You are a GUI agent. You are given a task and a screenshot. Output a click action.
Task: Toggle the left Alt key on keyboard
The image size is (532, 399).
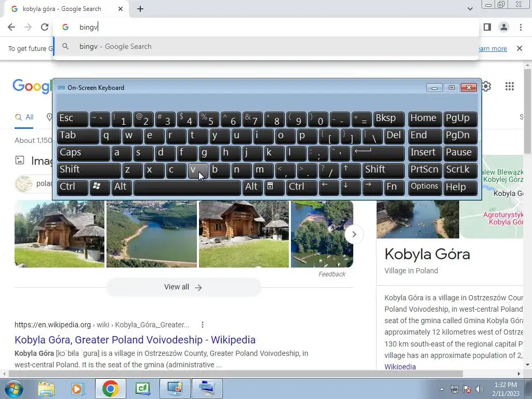(x=122, y=188)
